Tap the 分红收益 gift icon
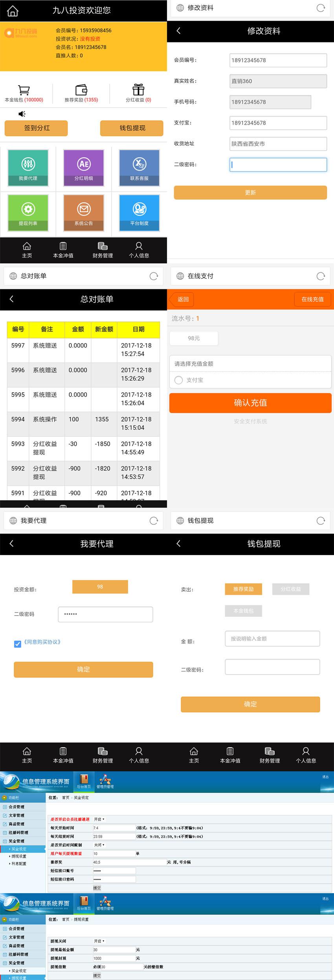This screenshot has width=334, height=980. pyautogui.click(x=138, y=90)
